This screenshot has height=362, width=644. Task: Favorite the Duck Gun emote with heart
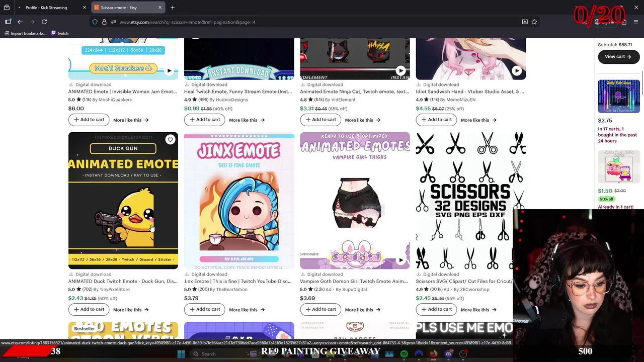[x=170, y=140]
